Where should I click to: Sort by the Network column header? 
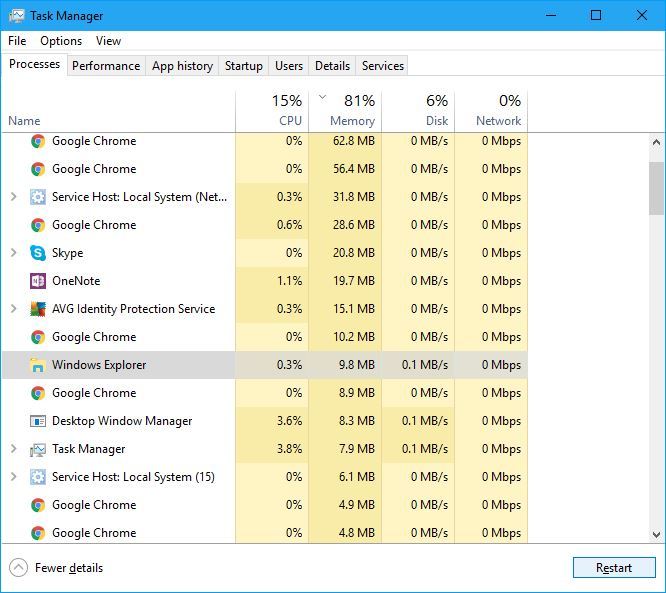(491, 111)
